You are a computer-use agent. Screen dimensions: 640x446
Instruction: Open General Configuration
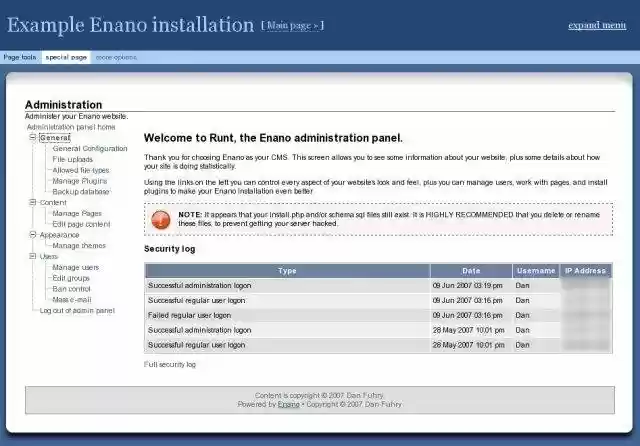(x=90, y=149)
